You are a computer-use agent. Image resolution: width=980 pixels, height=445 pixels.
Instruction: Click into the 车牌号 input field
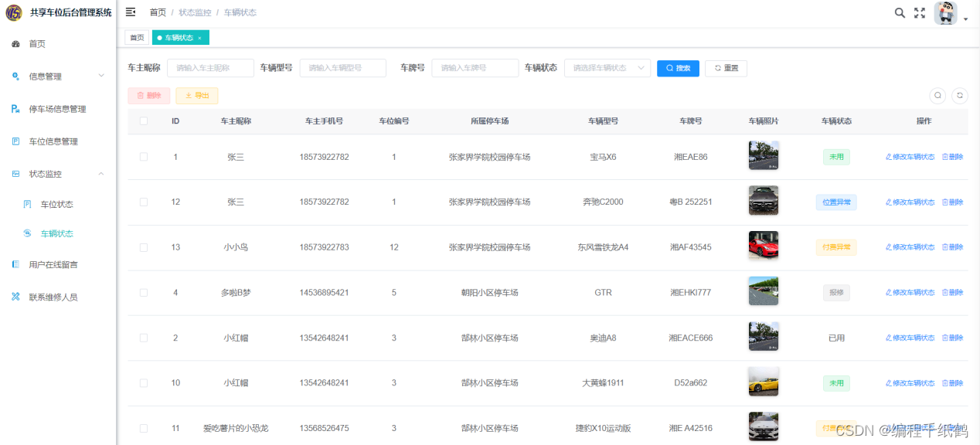(475, 68)
